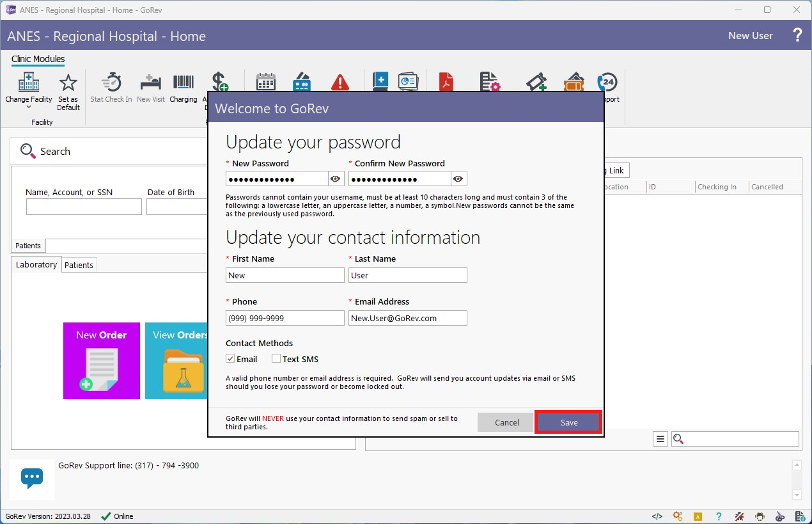Screen dimensions: 812x524
Task: Select the Laboratory tab
Action: click(x=36, y=264)
